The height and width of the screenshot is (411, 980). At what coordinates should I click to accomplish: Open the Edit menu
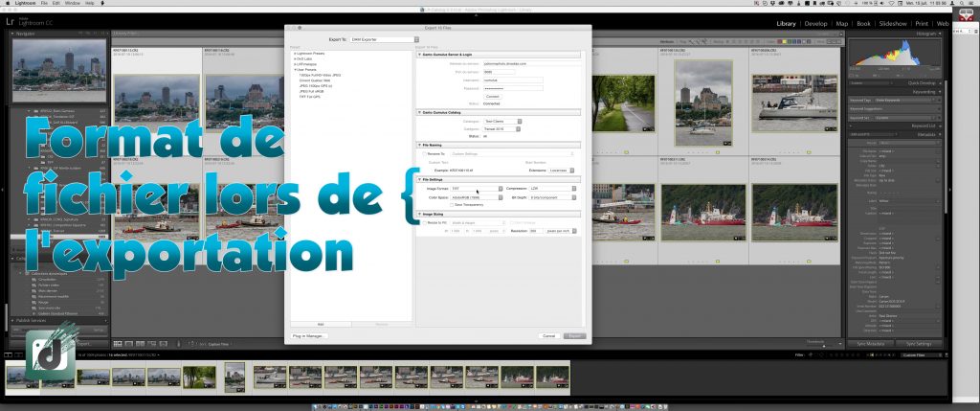[56, 3]
